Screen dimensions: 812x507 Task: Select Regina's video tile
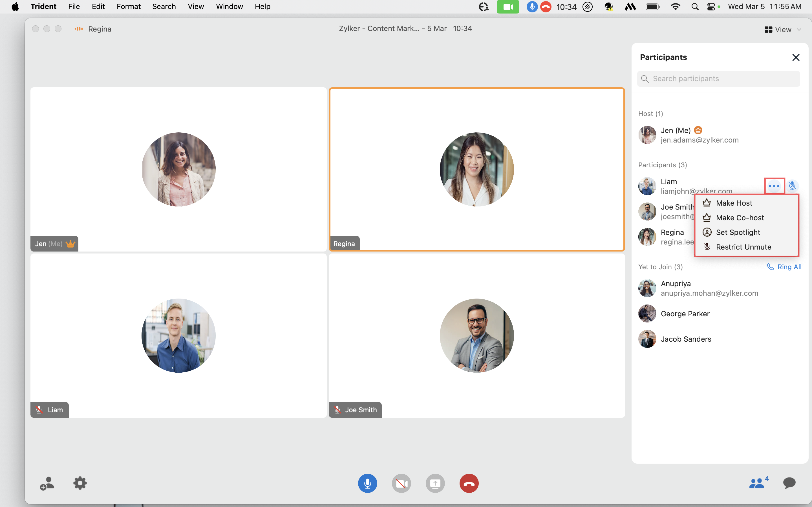coord(476,169)
